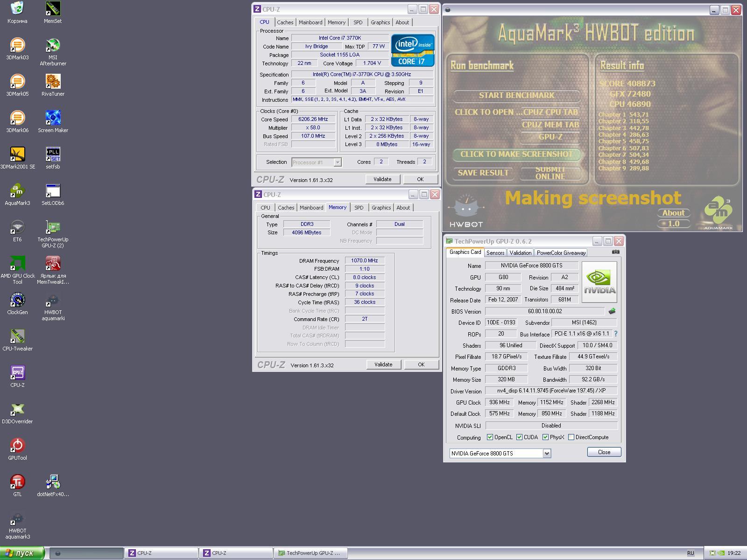Open 3DMark03 desktop shortcut
This screenshot has width=747, height=560.
coord(17,49)
